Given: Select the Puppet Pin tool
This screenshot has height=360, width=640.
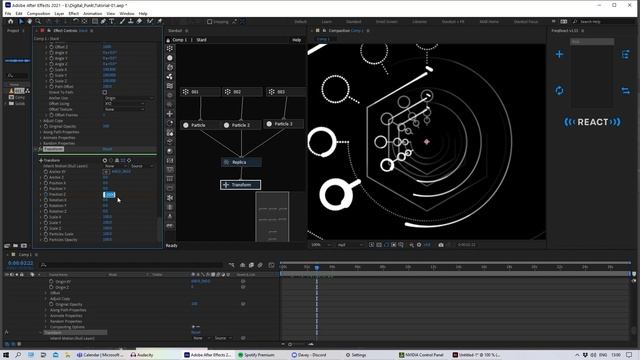Looking at the screenshot, I should [159, 21].
